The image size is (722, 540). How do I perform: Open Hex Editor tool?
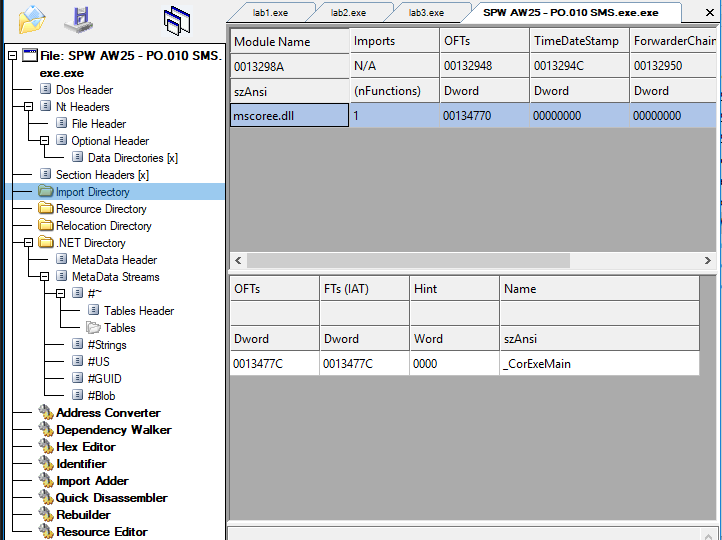click(86, 447)
